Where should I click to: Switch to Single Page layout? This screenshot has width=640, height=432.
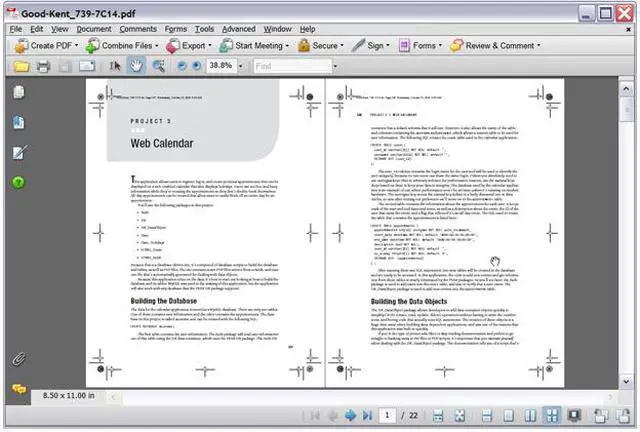coord(509,416)
